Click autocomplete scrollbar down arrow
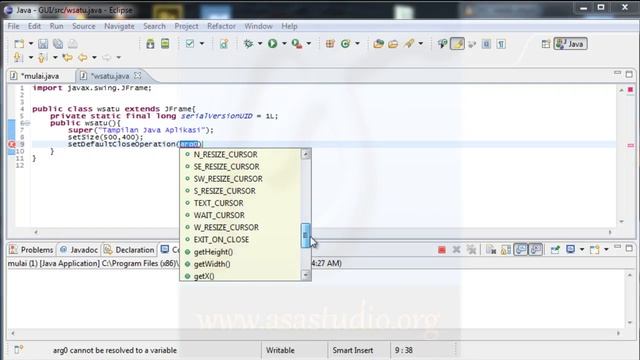This screenshot has height=360, width=640. point(305,275)
